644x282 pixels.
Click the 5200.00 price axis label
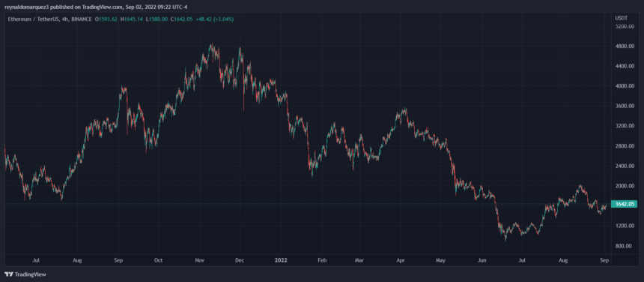(625, 26)
